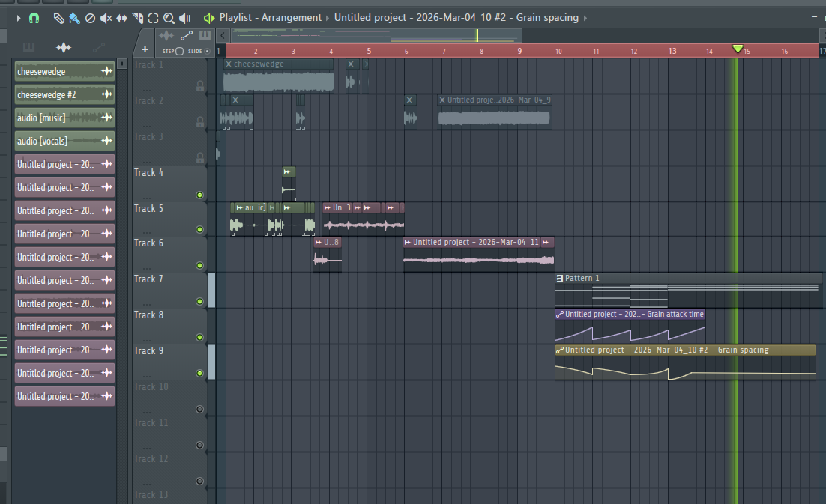Enable Track 10 with its mute switch

click(199, 410)
